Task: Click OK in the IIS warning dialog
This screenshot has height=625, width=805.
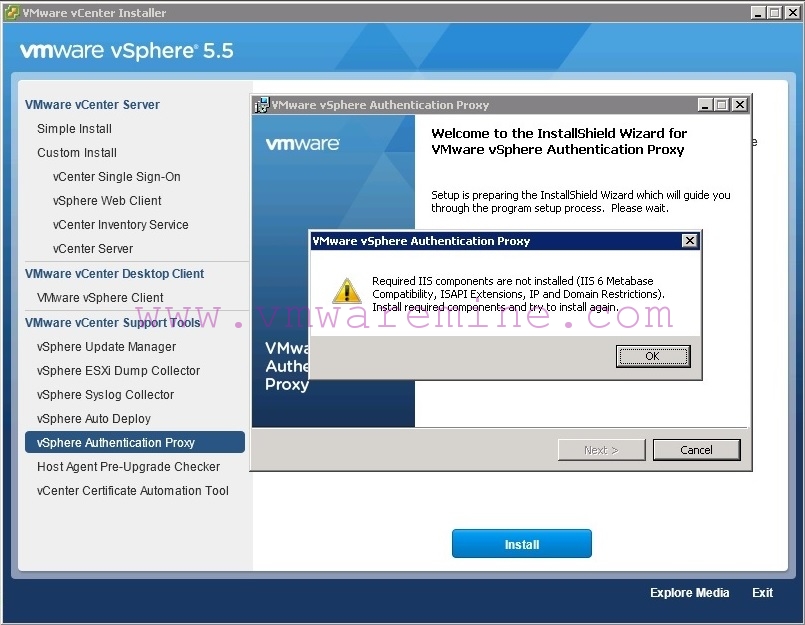Action: pos(653,356)
